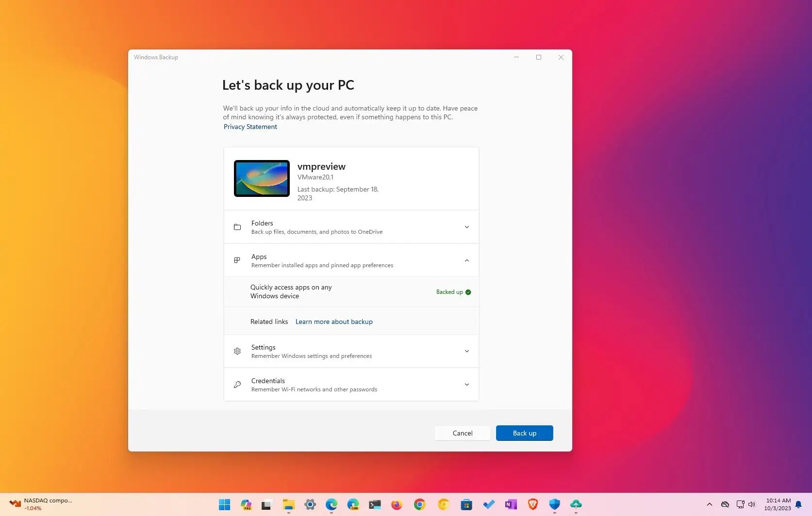Open Microsoft Store from the taskbar

click(466, 504)
